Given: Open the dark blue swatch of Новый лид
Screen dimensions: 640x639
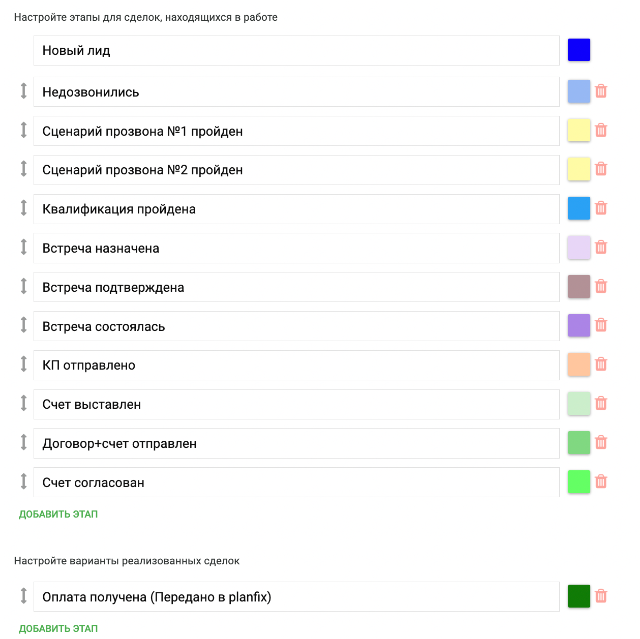Looking at the screenshot, I should tap(579, 50).
